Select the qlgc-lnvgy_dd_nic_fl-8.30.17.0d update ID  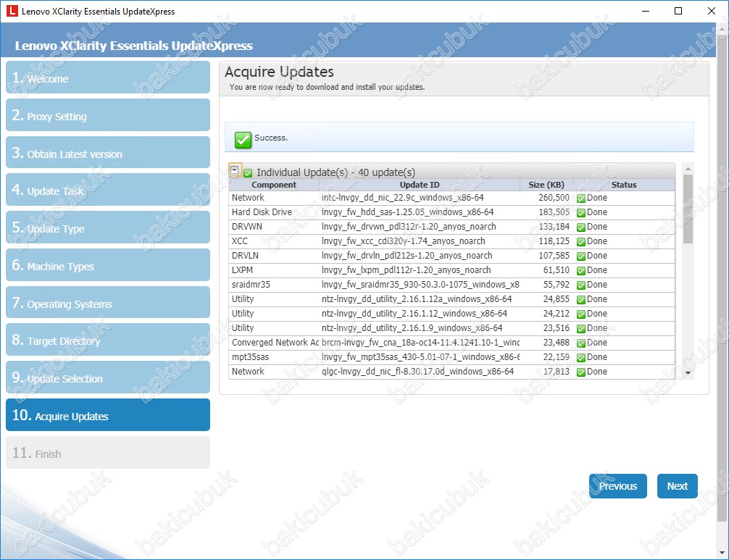[x=417, y=372]
